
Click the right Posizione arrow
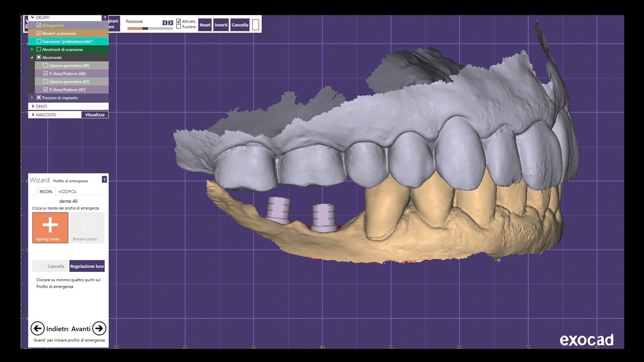coord(171,23)
